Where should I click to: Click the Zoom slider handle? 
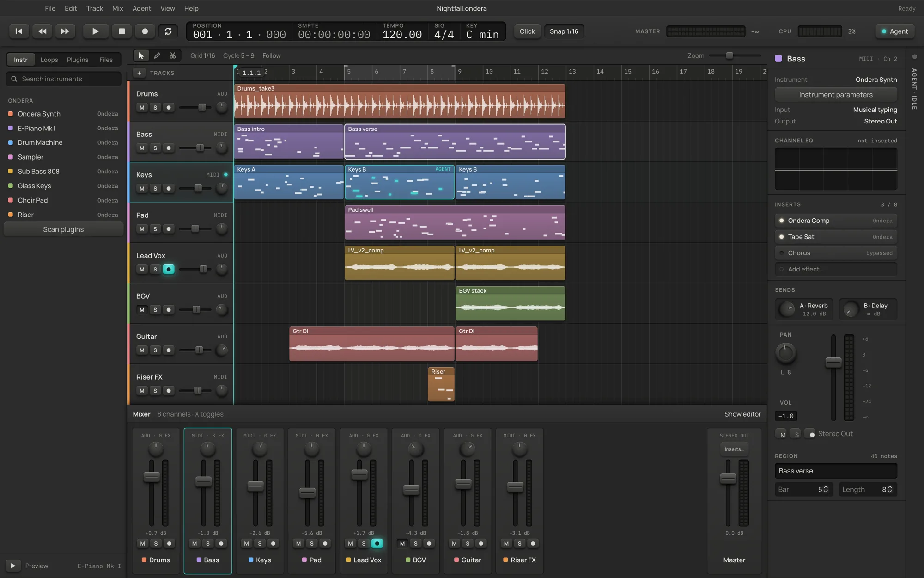[x=729, y=55]
